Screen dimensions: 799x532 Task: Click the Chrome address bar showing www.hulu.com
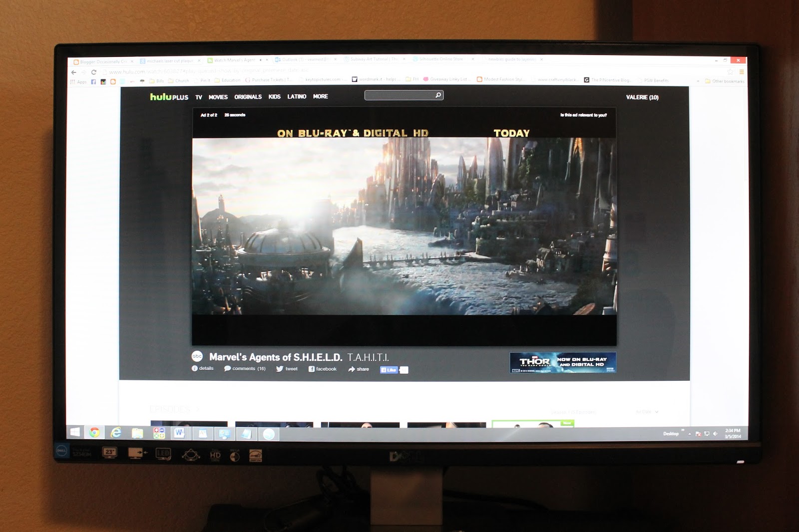414,72
